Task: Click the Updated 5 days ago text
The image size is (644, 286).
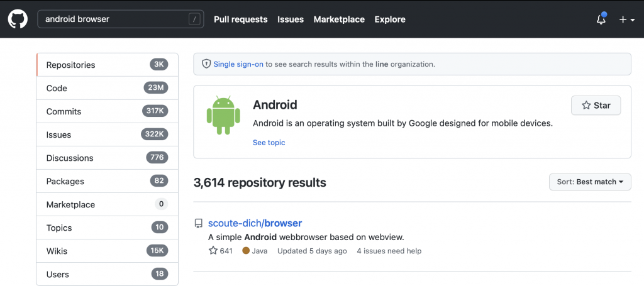Action: pos(312,251)
